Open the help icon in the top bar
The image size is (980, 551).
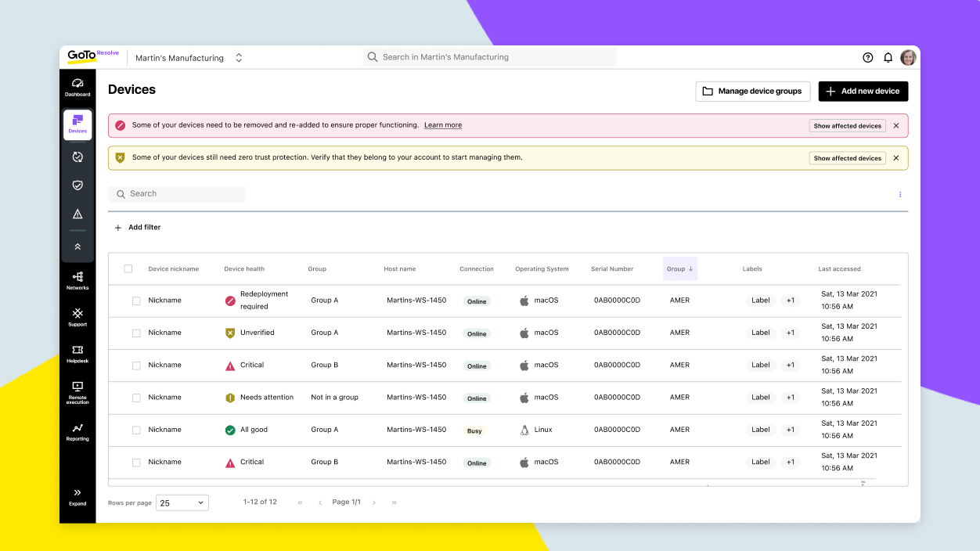867,57
